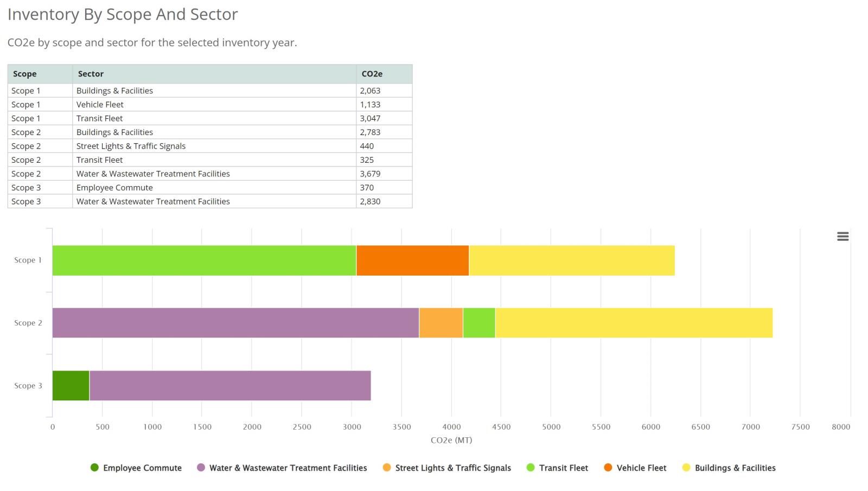Click the light orange Street Lights legend dot

click(x=387, y=467)
